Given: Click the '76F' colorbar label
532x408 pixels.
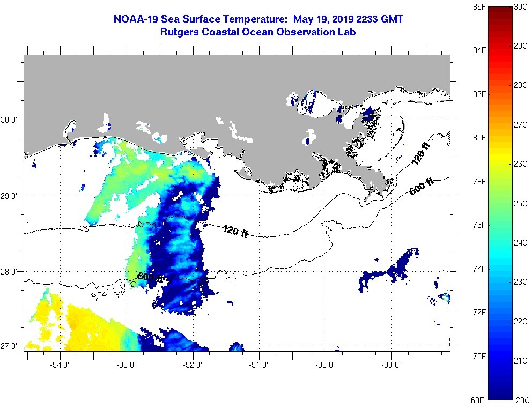Looking at the screenshot, I should (x=479, y=225).
